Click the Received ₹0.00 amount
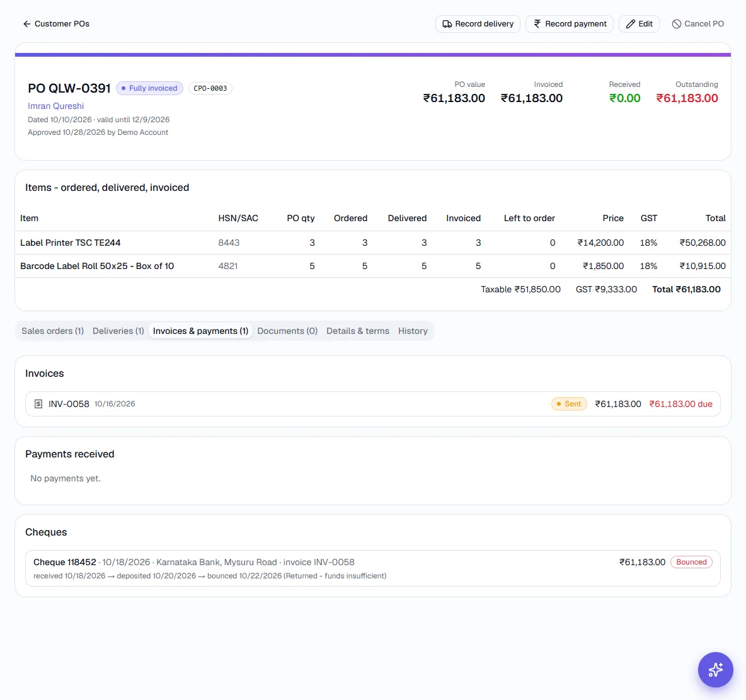Viewport: 746px width, 700px height. (x=624, y=98)
